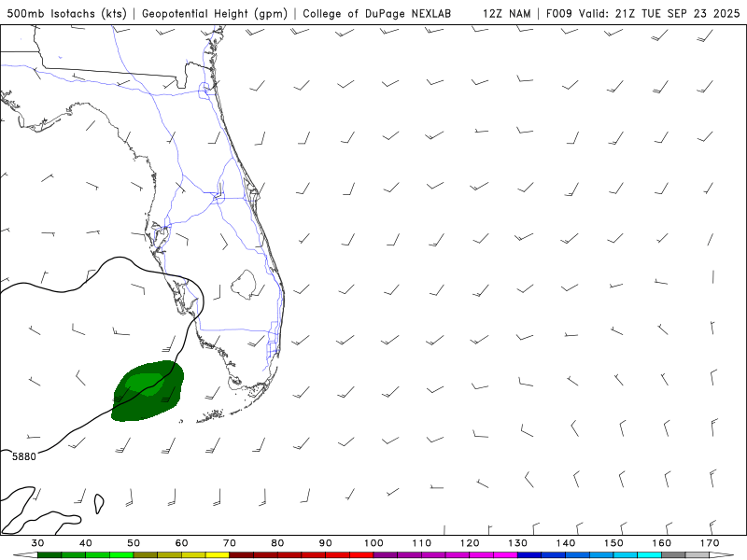747x560 pixels.
Task: Click the legend value 130
Action: tap(517, 543)
